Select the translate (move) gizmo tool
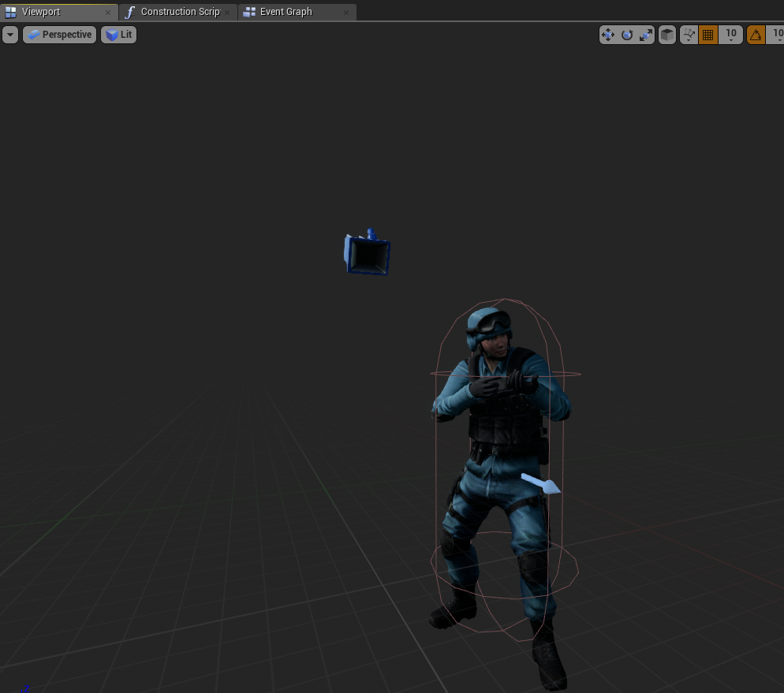 point(608,35)
